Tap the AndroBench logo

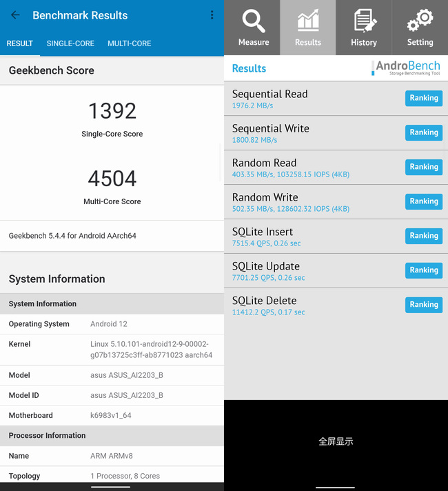pyautogui.click(x=406, y=68)
